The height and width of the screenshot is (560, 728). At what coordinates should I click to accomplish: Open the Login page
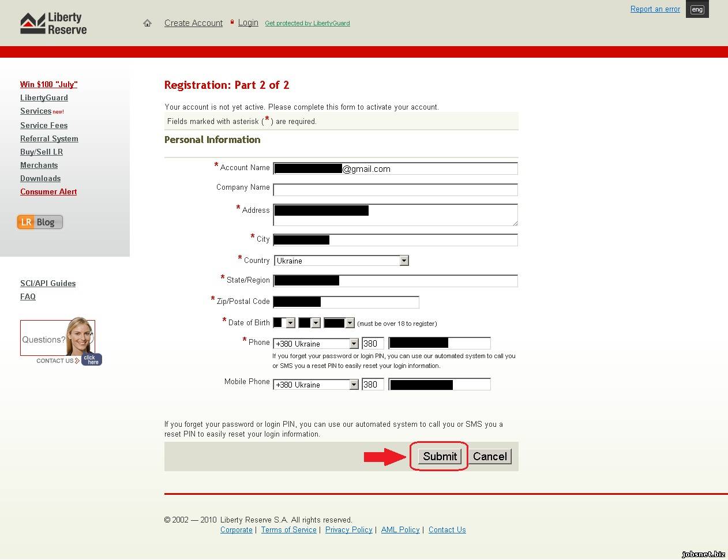point(248,22)
